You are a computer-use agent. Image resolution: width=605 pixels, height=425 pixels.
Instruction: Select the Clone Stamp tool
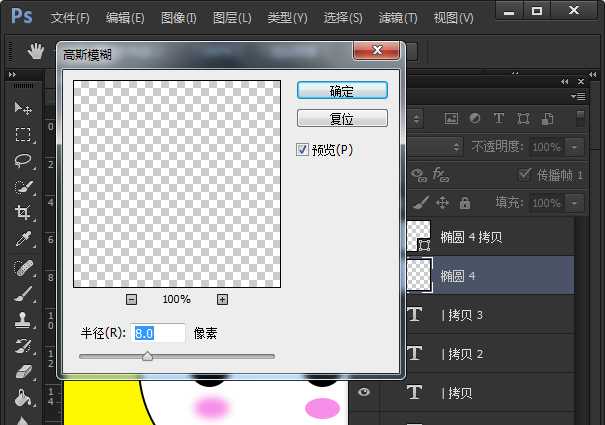(x=23, y=320)
